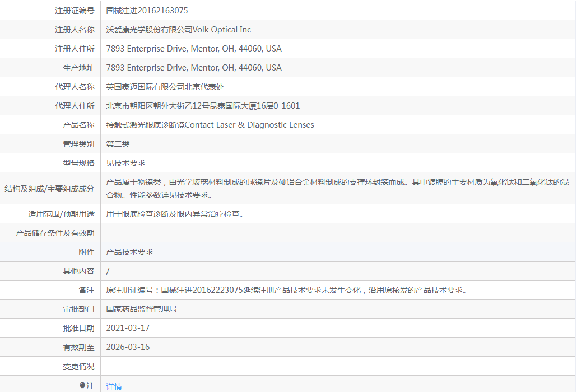Click the 第二类 management category value
Screen dimensions: 577x392
click(x=118, y=144)
